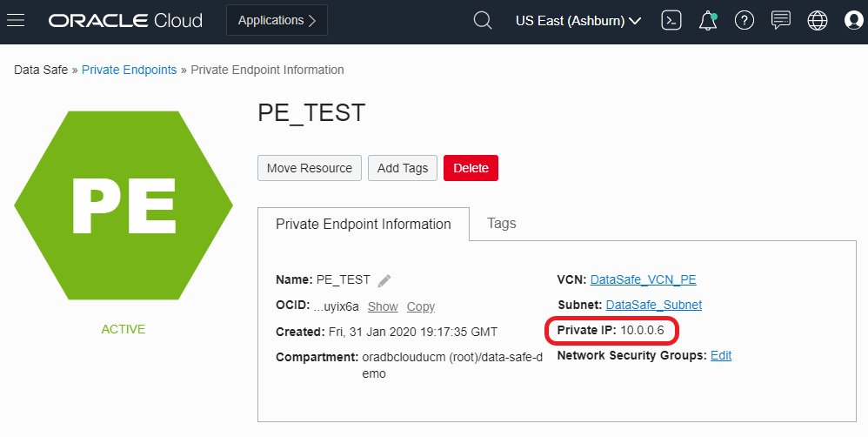The height and width of the screenshot is (437, 868).
Task: Expand the Applications menu
Action: click(277, 20)
